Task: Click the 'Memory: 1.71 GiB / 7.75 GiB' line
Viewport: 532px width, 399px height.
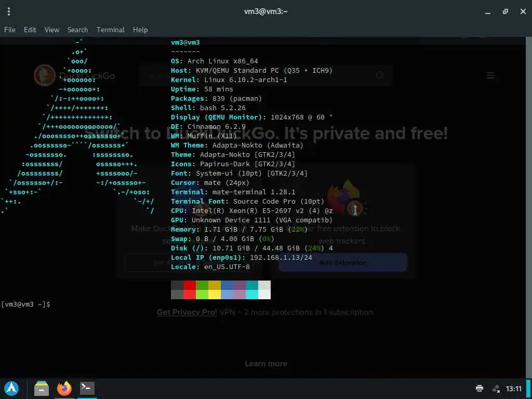Action: pos(239,229)
